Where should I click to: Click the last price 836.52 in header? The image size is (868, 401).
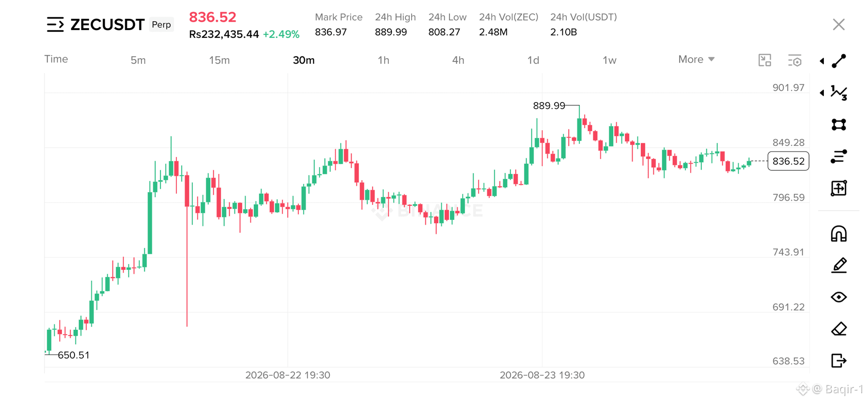point(213,17)
